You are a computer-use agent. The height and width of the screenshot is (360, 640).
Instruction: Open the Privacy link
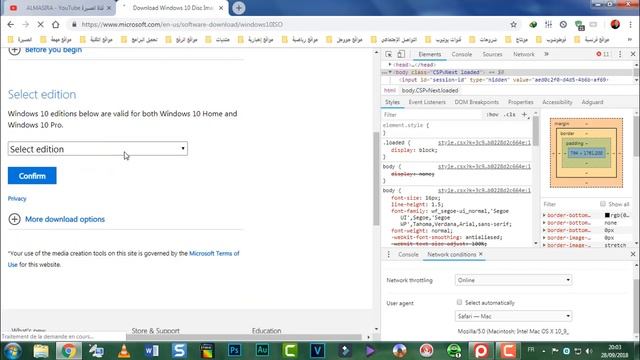point(17,199)
